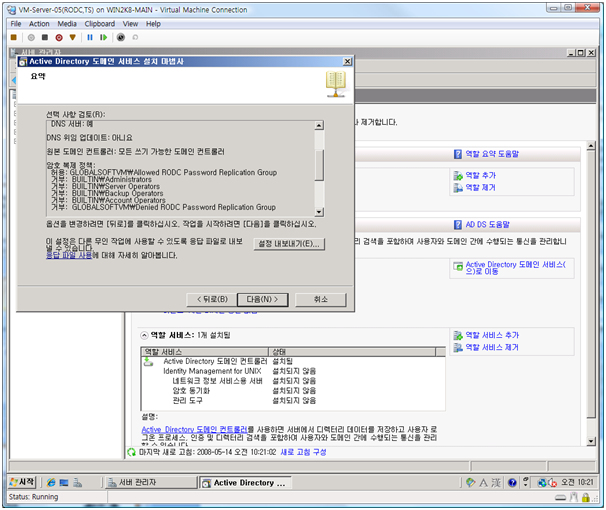Click the Active Directory 도메인 컨트롤러 description link
Screen dimensions: 606x510
coord(194,429)
